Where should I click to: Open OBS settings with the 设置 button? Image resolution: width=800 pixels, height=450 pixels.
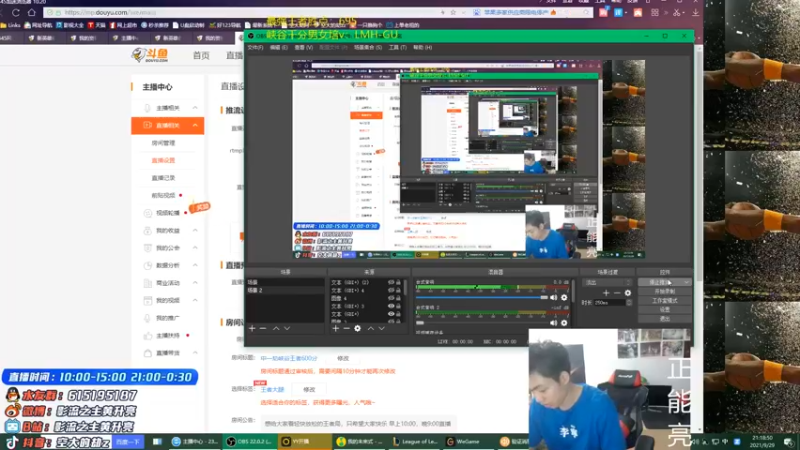(664, 310)
